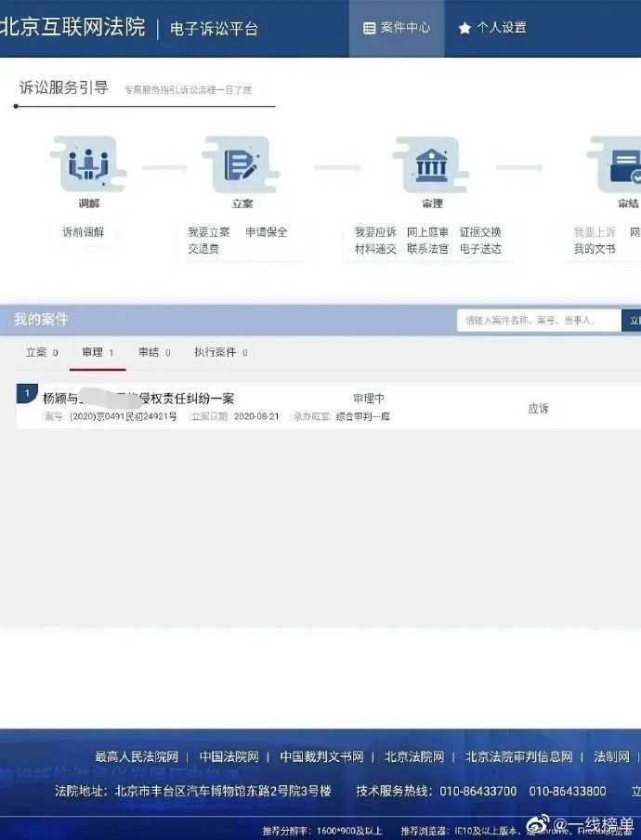Switch to the 审结 0 tab
The width and height of the screenshot is (641, 840).
(154, 352)
